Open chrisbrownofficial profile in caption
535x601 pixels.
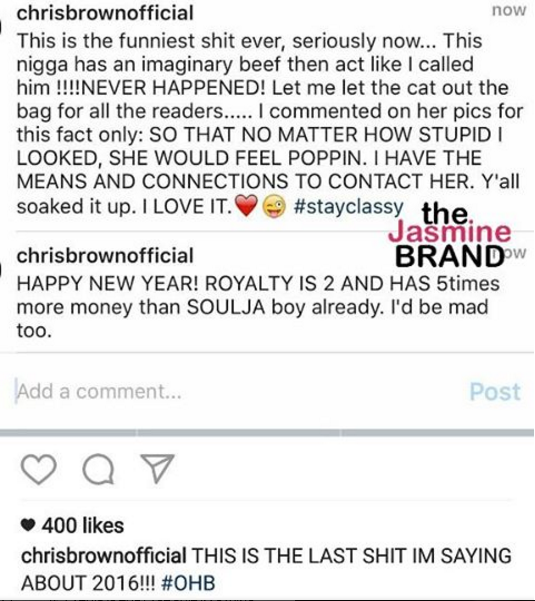pos(103,556)
